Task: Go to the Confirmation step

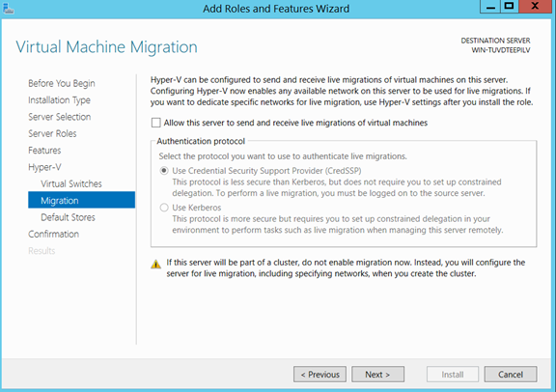Action: [53, 234]
